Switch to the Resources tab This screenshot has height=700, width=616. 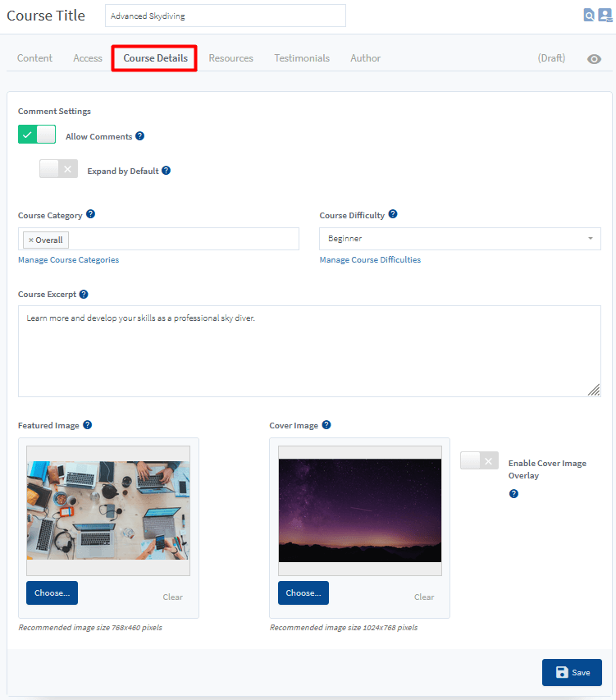pos(230,58)
